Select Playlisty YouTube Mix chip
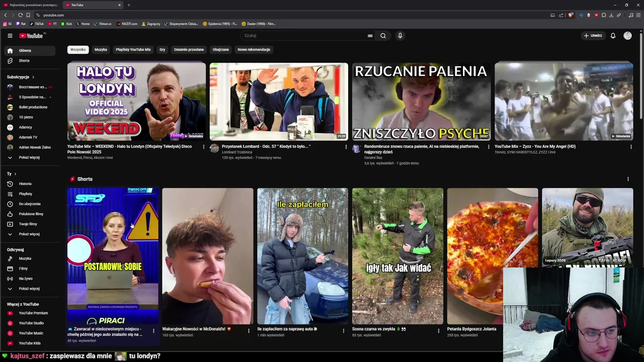 [133, 49]
